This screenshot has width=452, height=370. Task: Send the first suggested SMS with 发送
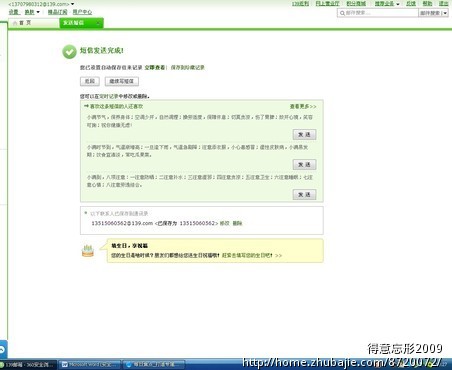(x=304, y=135)
